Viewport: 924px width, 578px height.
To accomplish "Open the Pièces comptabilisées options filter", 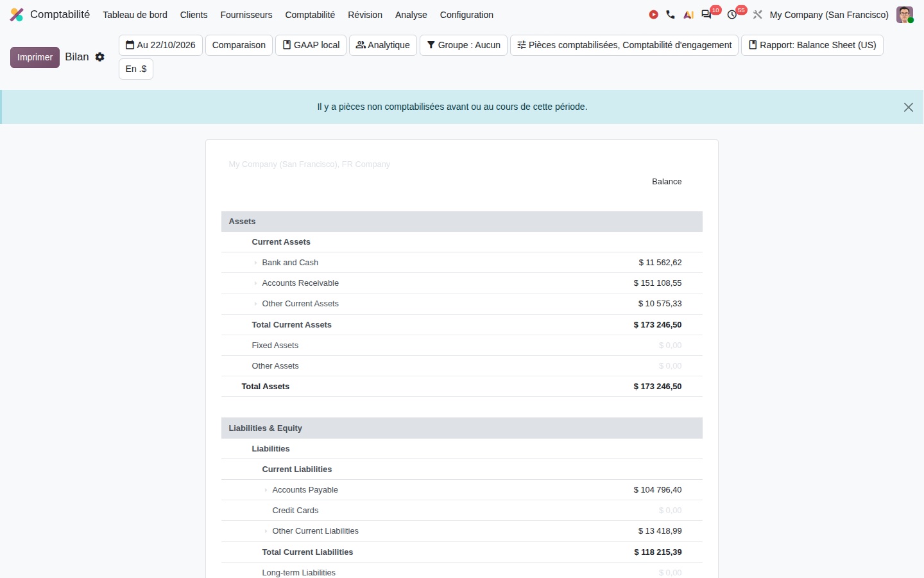I will pos(624,45).
